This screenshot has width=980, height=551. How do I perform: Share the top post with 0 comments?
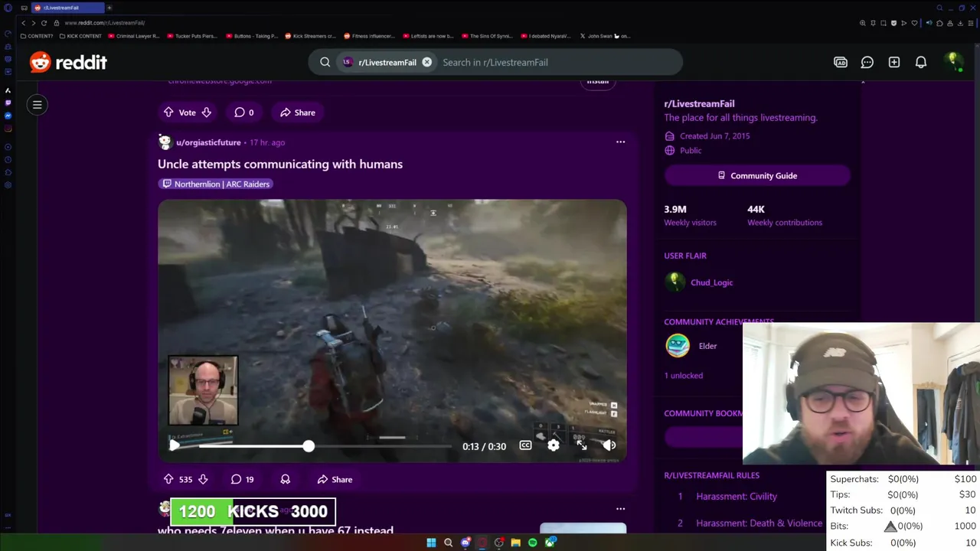[298, 112]
